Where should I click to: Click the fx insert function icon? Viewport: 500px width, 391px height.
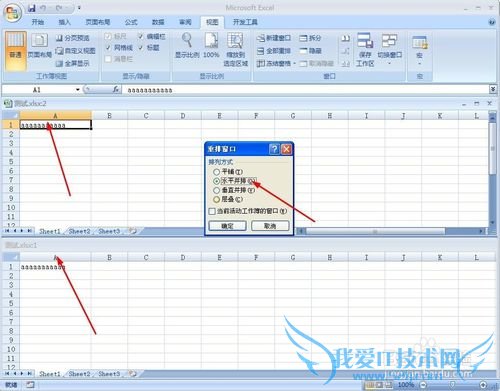(x=115, y=90)
